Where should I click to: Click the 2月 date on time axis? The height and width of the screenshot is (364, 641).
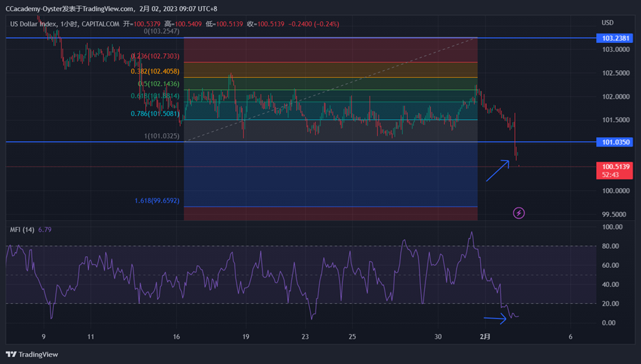pyautogui.click(x=486, y=337)
